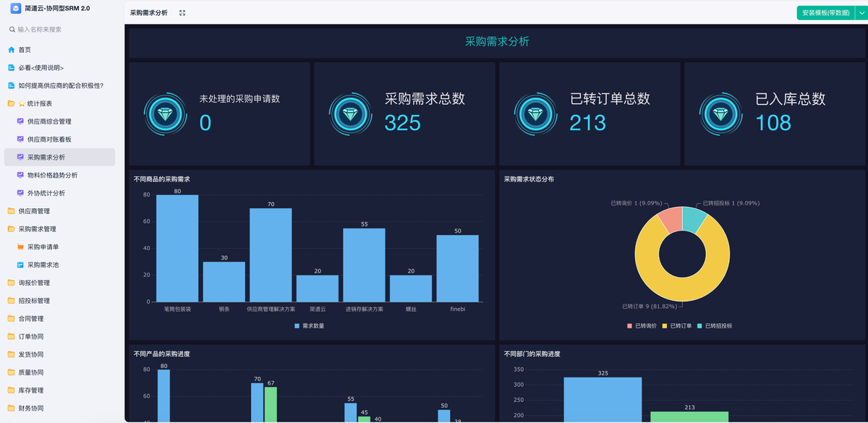Click the folder icon beside 招投标管理
Screen dimensions: 868x423
[x=11, y=301]
